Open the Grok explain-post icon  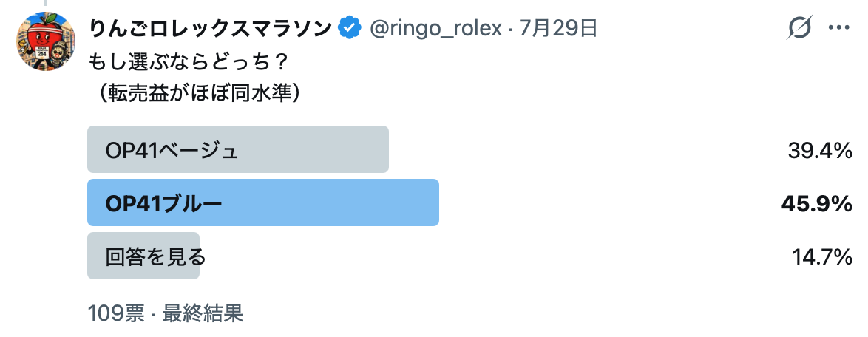(x=799, y=27)
